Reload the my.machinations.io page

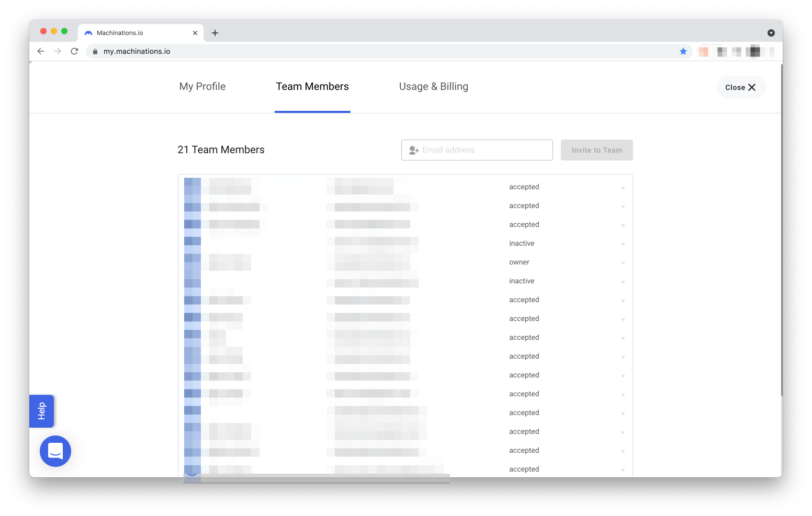[x=74, y=51]
